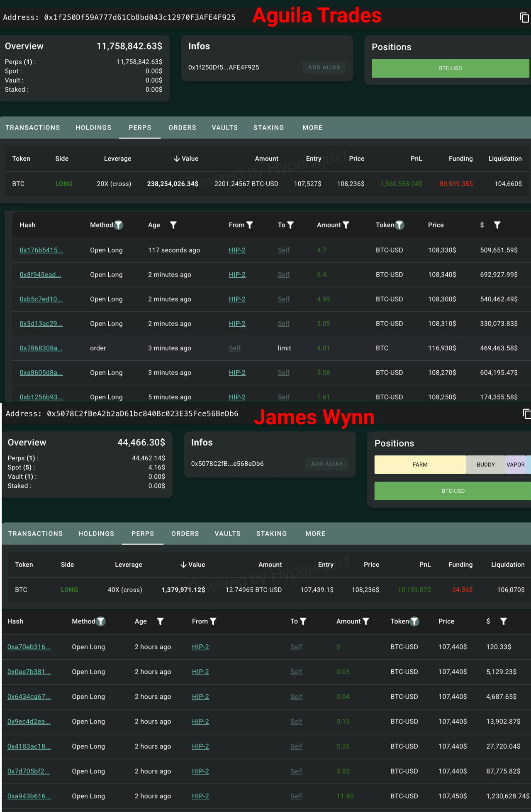Open $ filter in the 0x5078C2fB wallet table
Screen dimensions: 531x812
click(x=504, y=621)
